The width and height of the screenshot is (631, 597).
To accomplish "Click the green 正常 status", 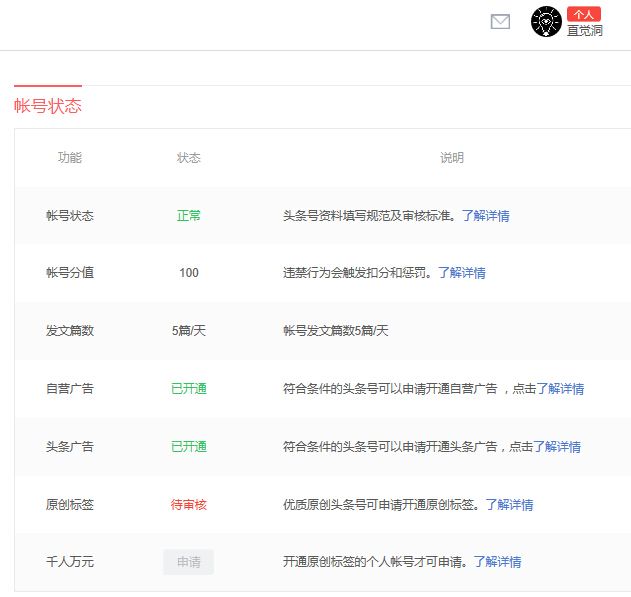I will 189,216.
